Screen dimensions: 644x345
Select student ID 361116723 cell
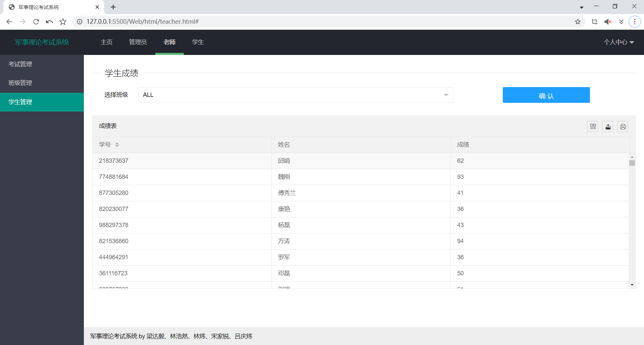click(182, 273)
